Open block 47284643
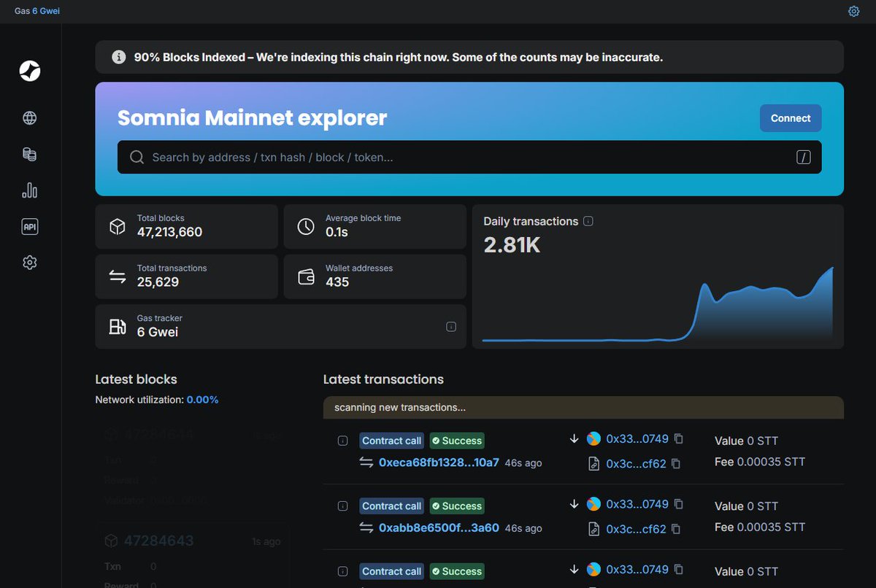The image size is (876, 588). (x=158, y=541)
